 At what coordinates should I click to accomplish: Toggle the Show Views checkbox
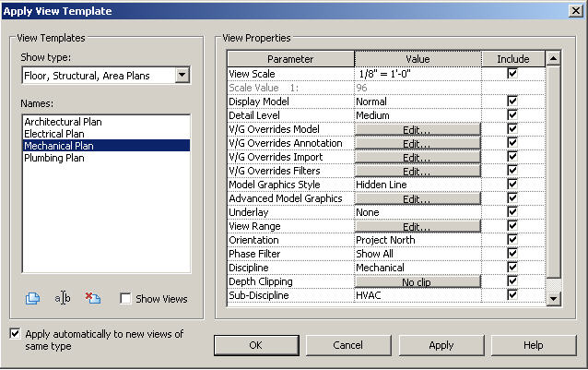[x=125, y=299]
